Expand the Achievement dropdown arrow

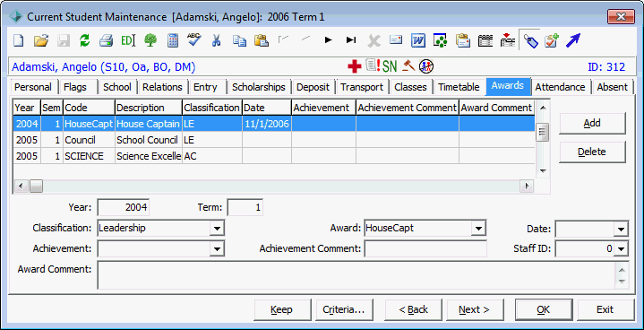tap(217, 248)
